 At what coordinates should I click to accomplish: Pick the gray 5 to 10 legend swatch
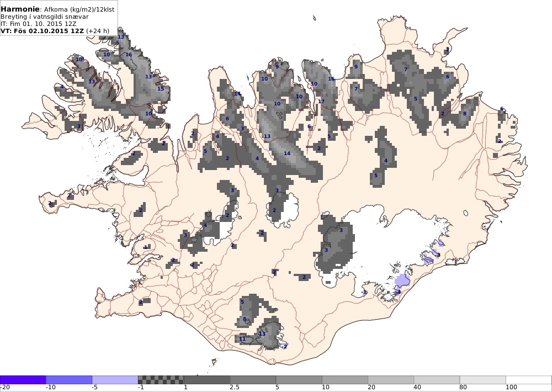[x=299, y=380]
